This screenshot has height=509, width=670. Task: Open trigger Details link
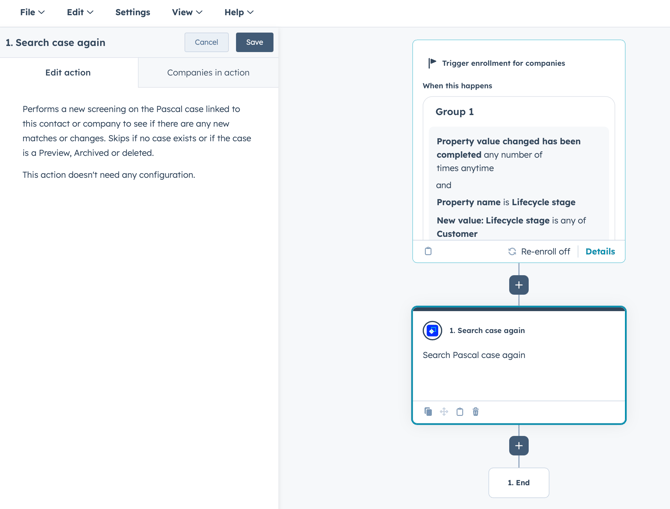(x=600, y=252)
